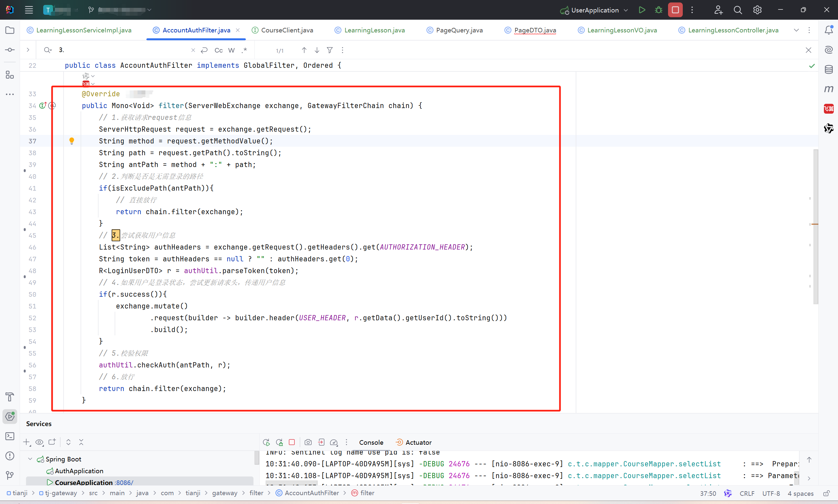Open the Structure tool window

point(10,75)
